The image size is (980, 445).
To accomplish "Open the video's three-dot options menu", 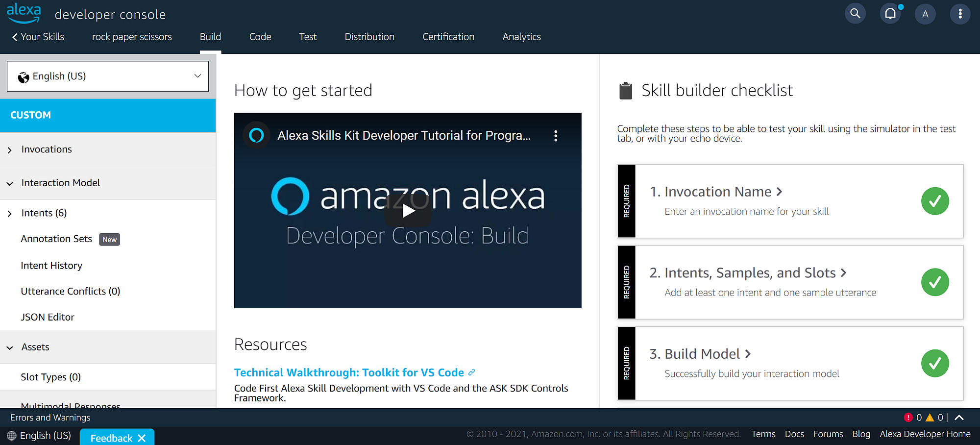I will [x=556, y=136].
